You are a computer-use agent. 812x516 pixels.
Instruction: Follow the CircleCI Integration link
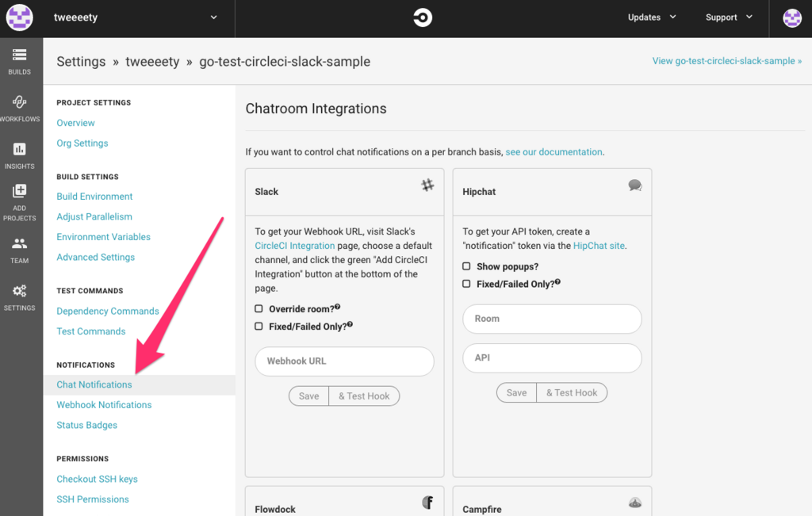(295, 246)
